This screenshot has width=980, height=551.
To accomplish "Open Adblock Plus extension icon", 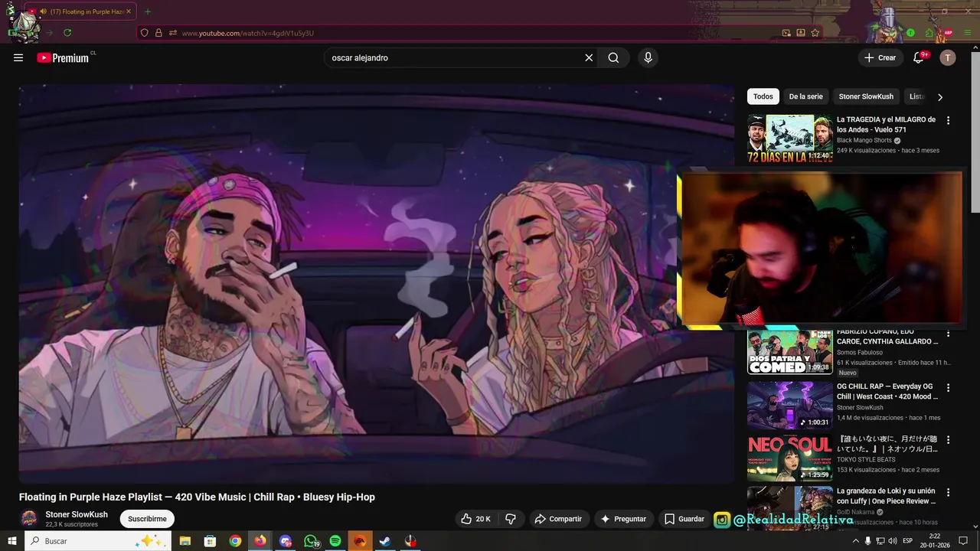I will click(949, 33).
